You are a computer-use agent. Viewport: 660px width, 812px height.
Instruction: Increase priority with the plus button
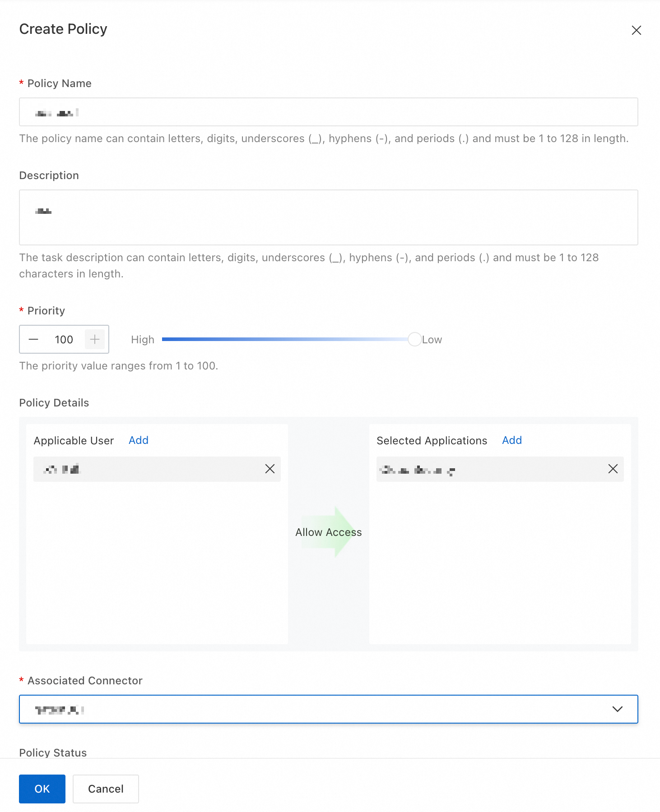pyautogui.click(x=95, y=339)
